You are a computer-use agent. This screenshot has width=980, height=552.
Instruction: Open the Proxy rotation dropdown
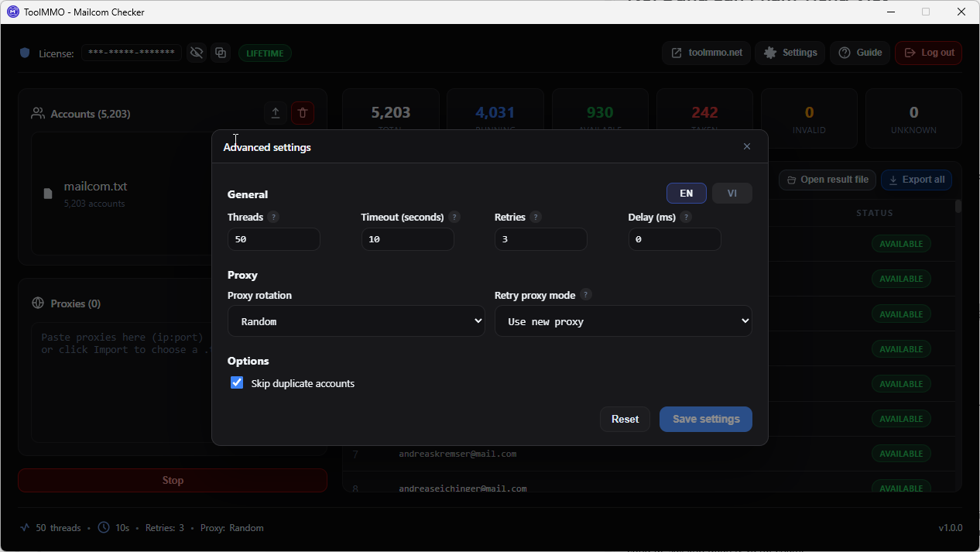pyautogui.click(x=356, y=321)
